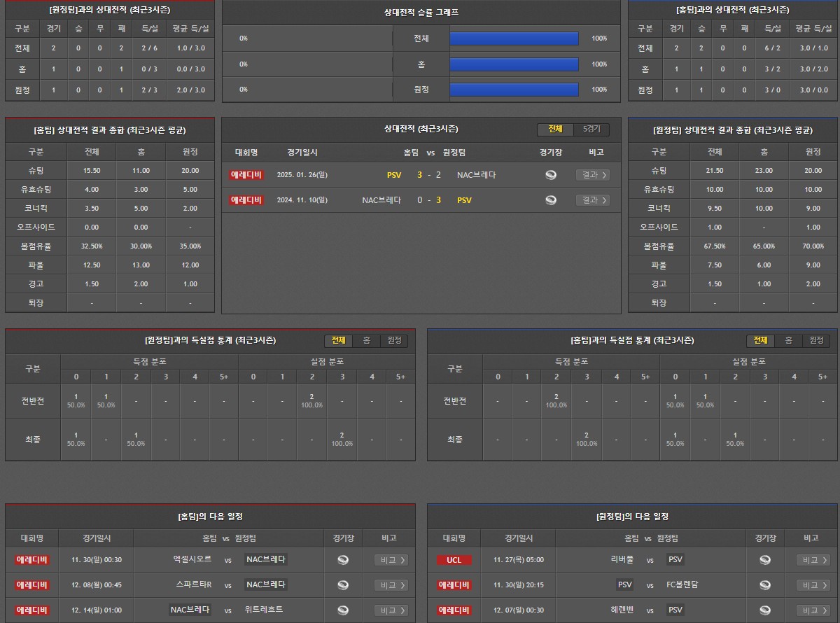Viewport: 840px width, 623px height.
Task: Select 전체 tab in head-to-head panel
Action: click(x=555, y=129)
